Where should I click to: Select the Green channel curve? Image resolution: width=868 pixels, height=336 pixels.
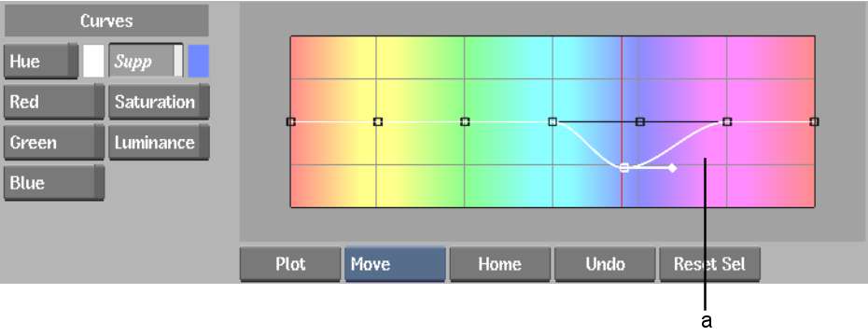[x=53, y=143]
